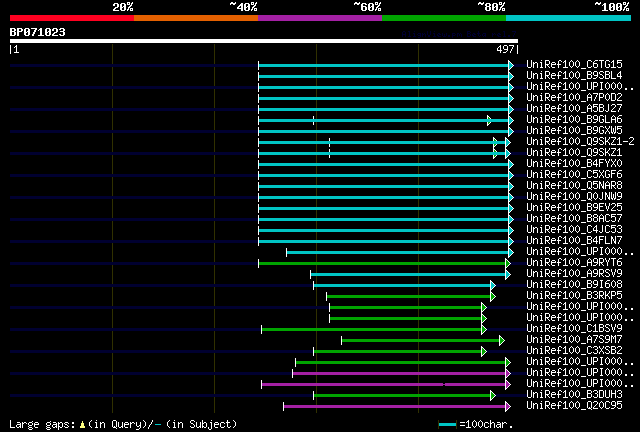Select the UniRef100_Q0JNW9 label
The height and width of the screenshot is (432, 640).
coord(574,196)
